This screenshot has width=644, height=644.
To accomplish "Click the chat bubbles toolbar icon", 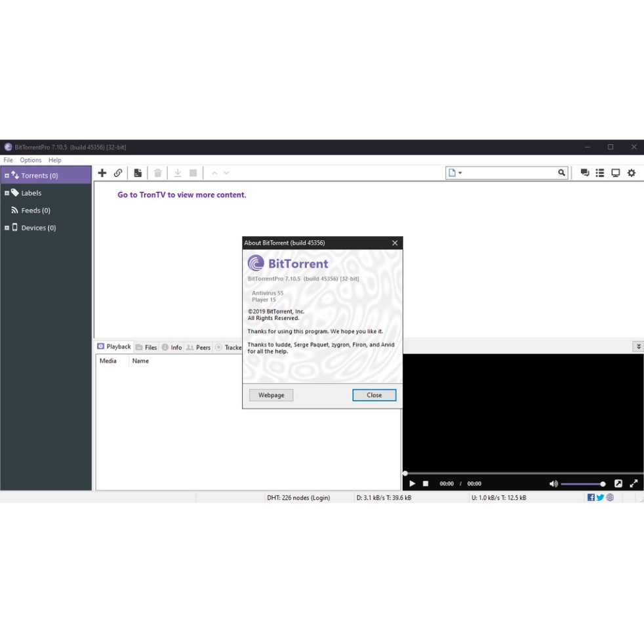I will (585, 173).
